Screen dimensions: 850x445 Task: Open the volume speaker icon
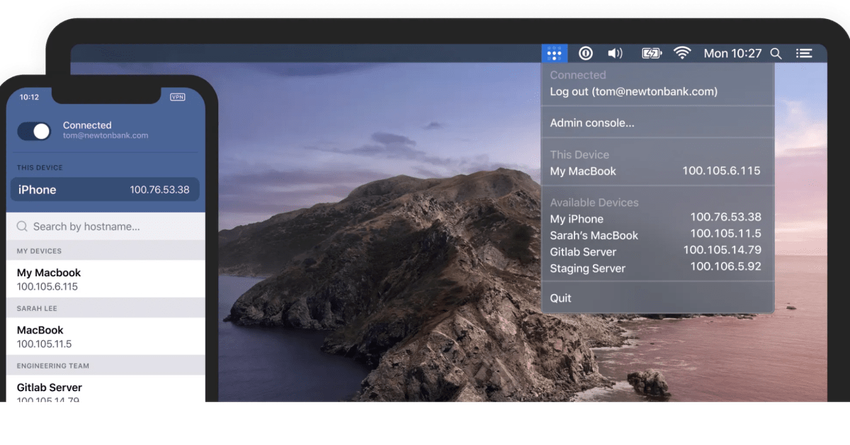[615, 53]
